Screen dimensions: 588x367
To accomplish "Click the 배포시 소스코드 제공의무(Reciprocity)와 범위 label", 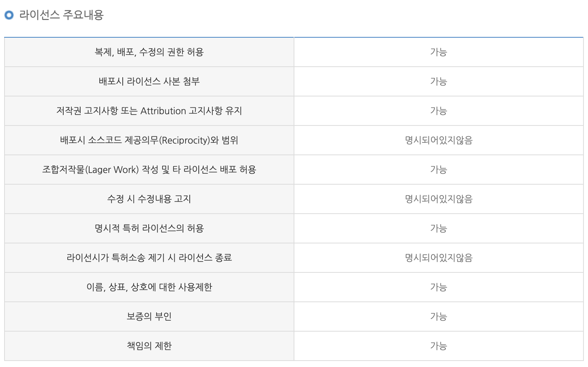I will 149,140.
